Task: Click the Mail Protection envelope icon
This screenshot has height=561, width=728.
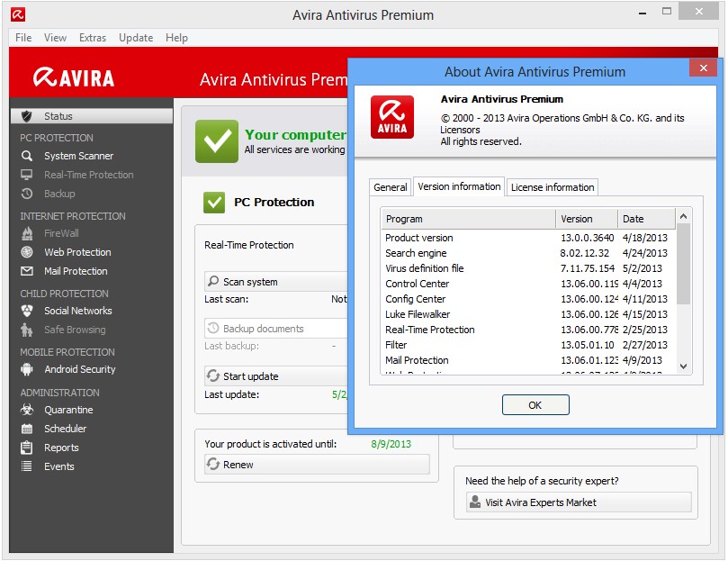Action: 27,271
